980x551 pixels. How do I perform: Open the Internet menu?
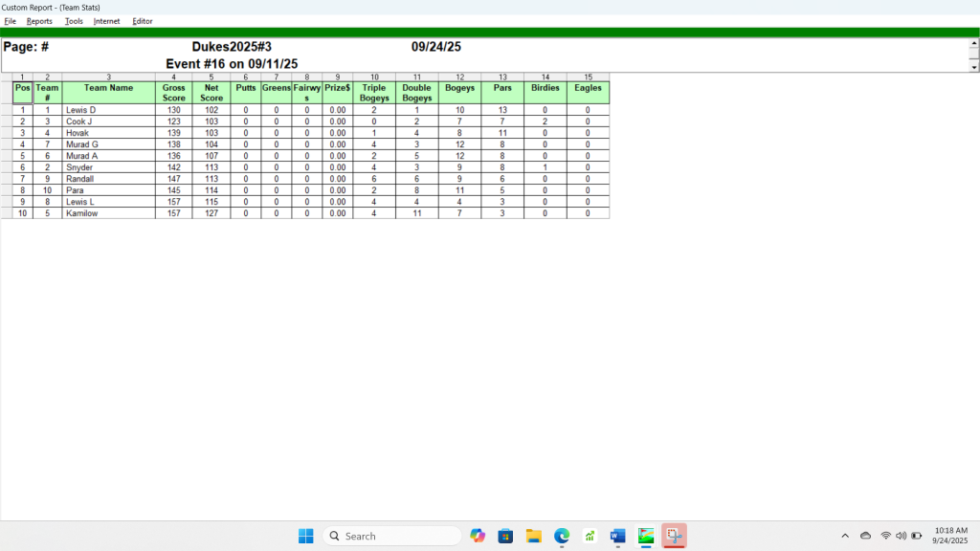(x=107, y=21)
